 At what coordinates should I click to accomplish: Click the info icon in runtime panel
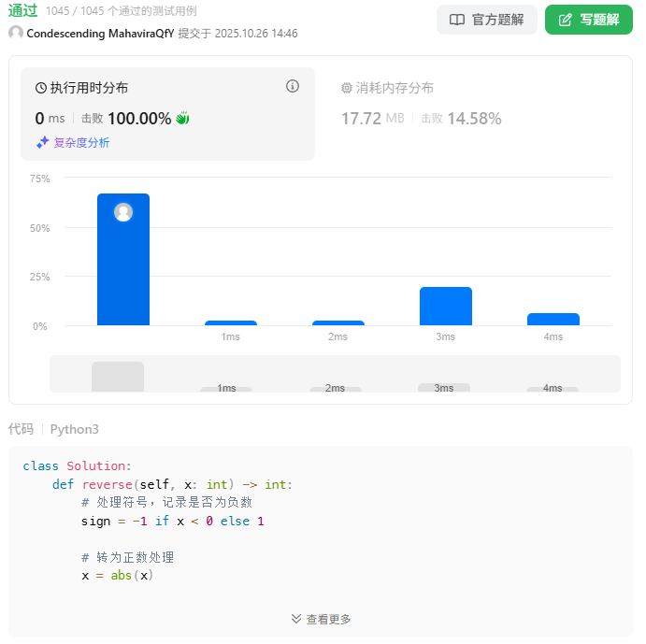point(293,87)
